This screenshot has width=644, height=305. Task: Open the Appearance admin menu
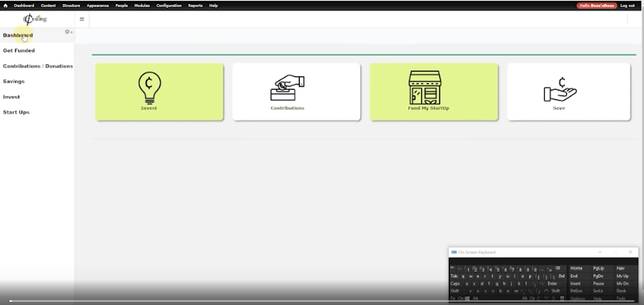(x=98, y=6)
